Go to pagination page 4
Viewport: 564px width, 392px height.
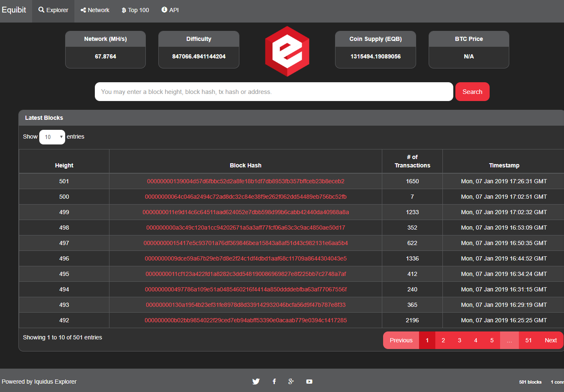[x=475, y=340]
